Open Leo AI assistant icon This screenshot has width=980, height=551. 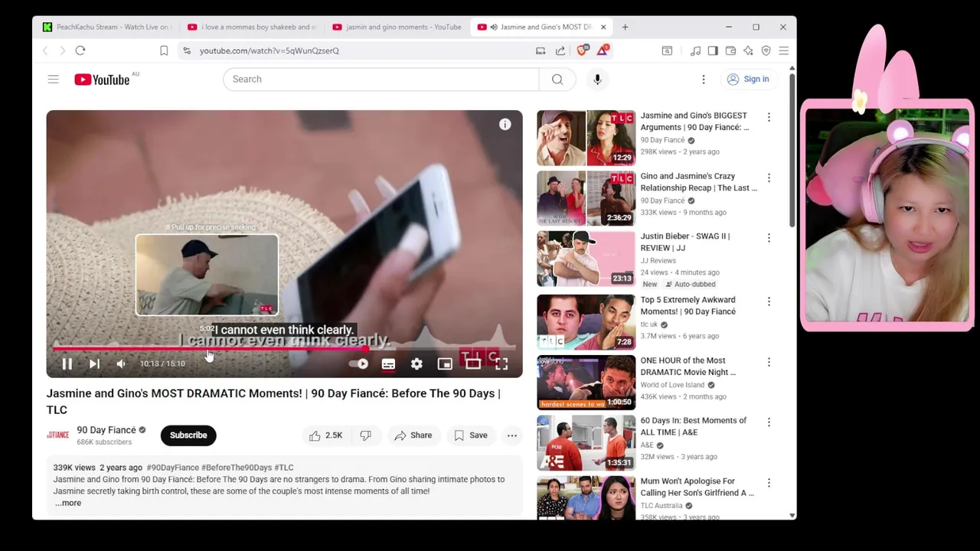748,51
